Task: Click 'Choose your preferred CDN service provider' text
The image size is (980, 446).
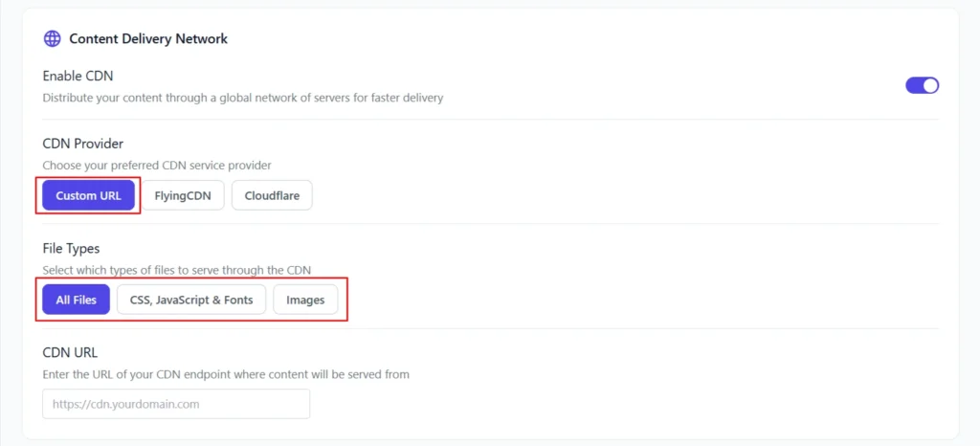Action: [157, 166]
